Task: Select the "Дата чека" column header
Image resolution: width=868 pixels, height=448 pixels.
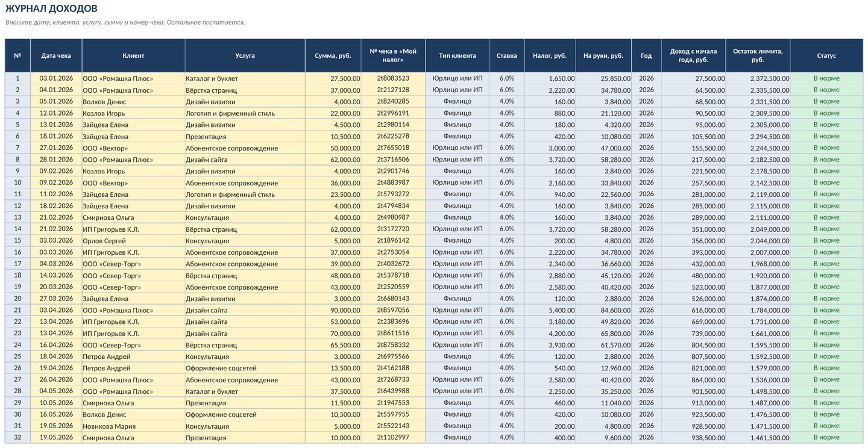Action: [56, 55]
